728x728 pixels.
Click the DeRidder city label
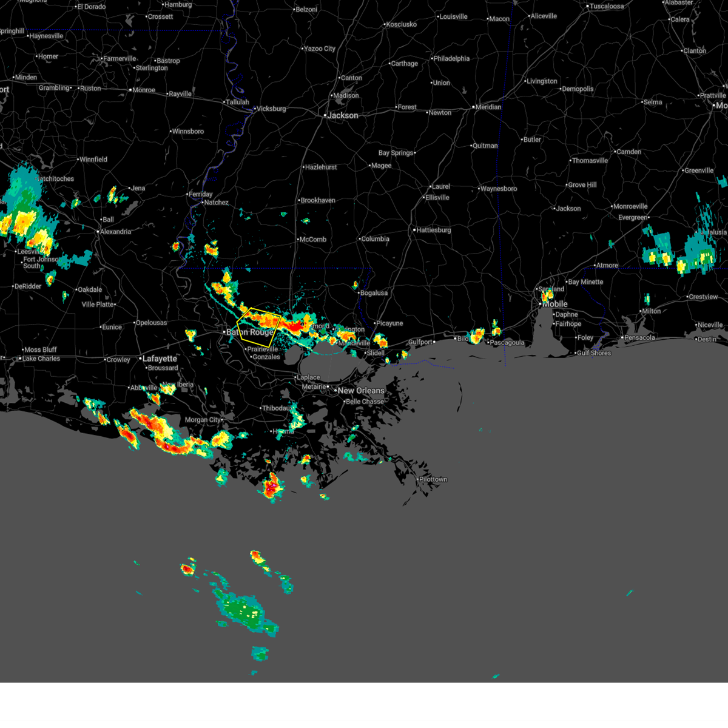click(28, 286)
